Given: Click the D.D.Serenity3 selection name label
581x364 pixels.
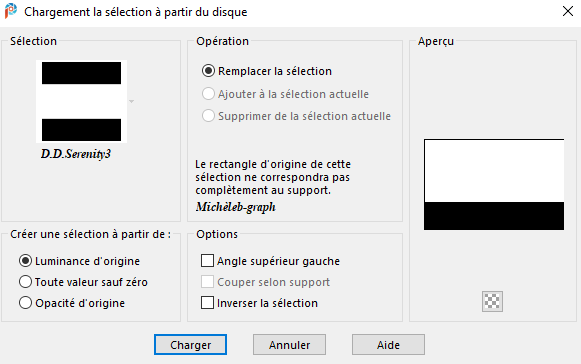Looking at the screenshot, I should coord(76,153).
